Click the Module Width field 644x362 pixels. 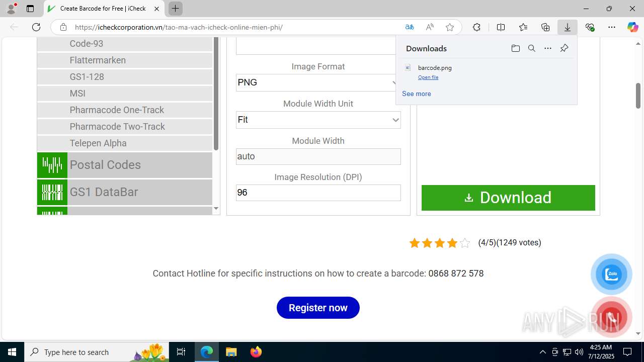coord(318,156)
